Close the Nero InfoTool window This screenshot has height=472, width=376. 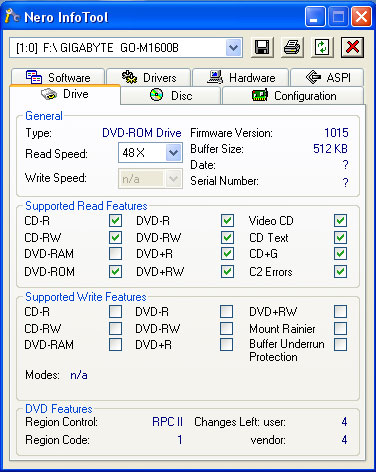coord(361,17)
